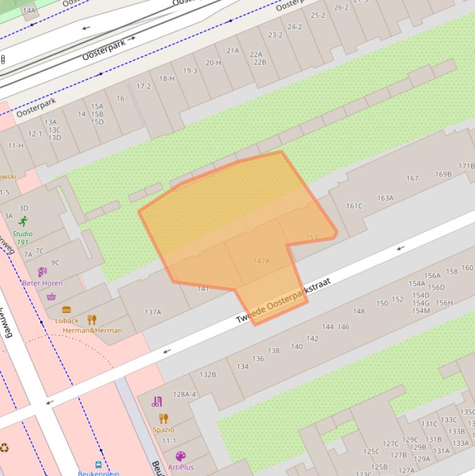Click the building labeled 161C
The image size is (475, 476).
pos(354,206)
